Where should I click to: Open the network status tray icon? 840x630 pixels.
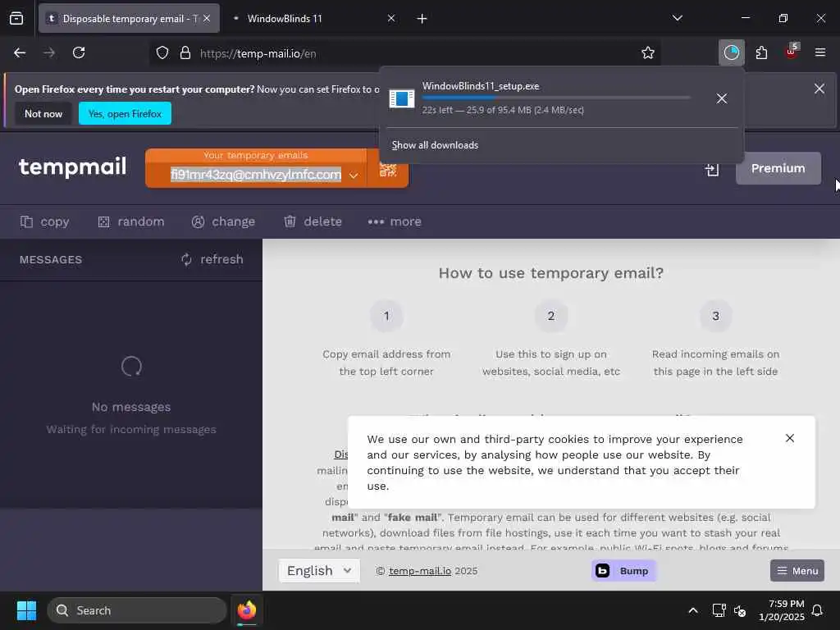tap(719, 610)
